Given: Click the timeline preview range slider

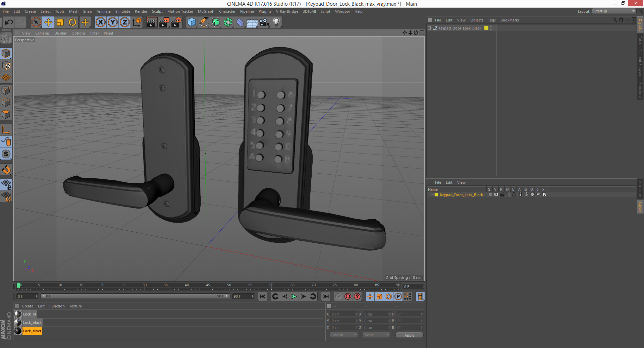Looking at the screenshot, I should click(x=135, y=296).
